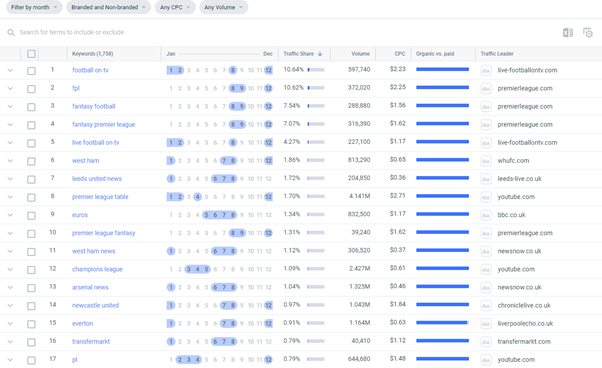The width and height of the screenshot is (602, 368).
Task: Click CPC value $2.71
Action: 398,196
